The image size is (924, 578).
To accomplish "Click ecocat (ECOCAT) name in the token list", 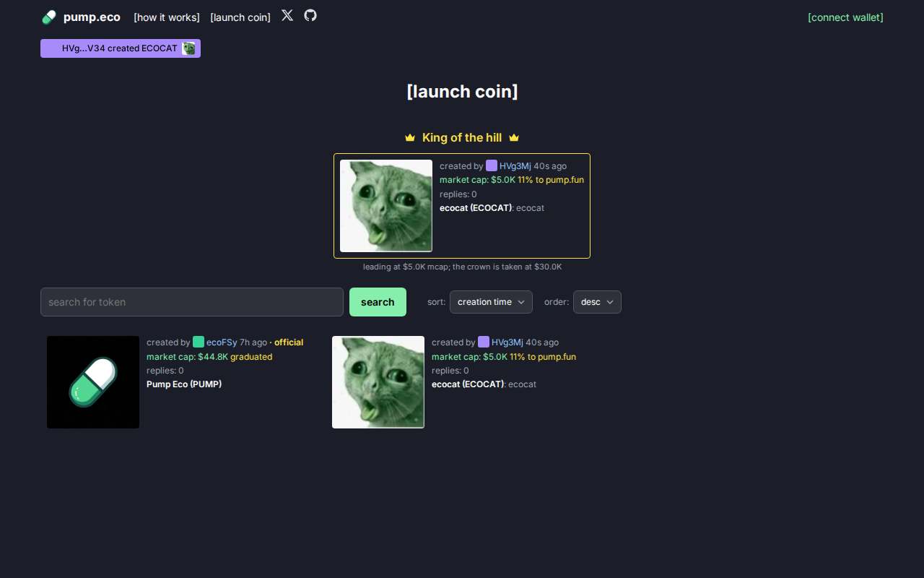I will pos(468,384).
